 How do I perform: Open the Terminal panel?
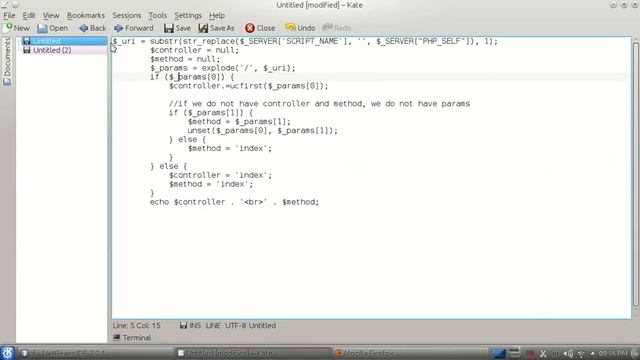pos(132,338)
